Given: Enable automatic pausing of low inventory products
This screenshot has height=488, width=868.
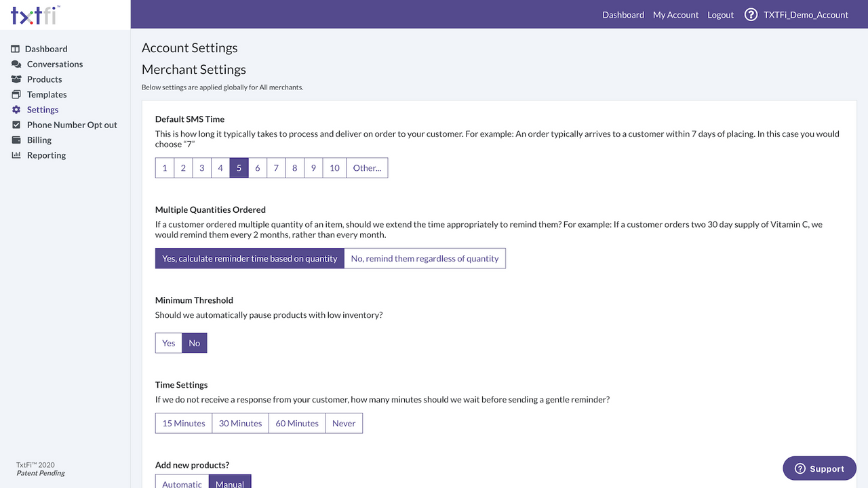Looking at the screenshot, I should [168, 343].
